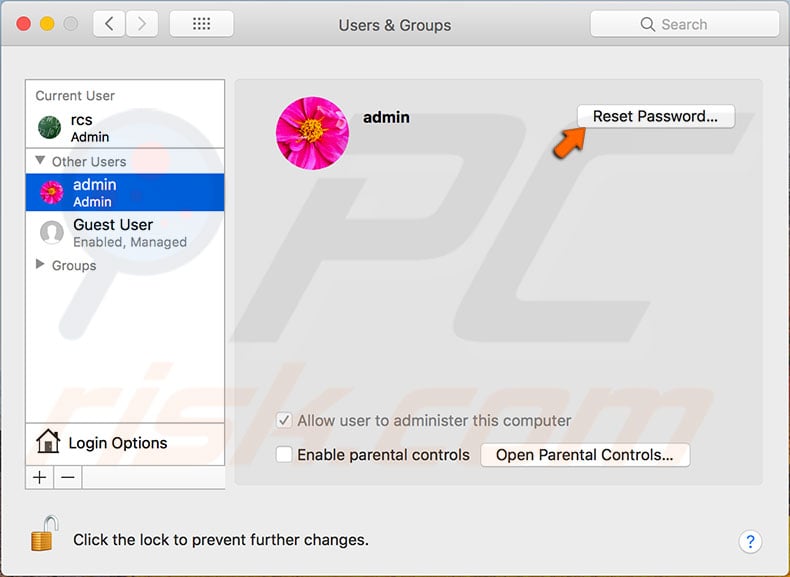Image resolution: width=790 pixels, height=577 pixels.
Task: Remove selected user with the minus button
Action: click(68, 477)
